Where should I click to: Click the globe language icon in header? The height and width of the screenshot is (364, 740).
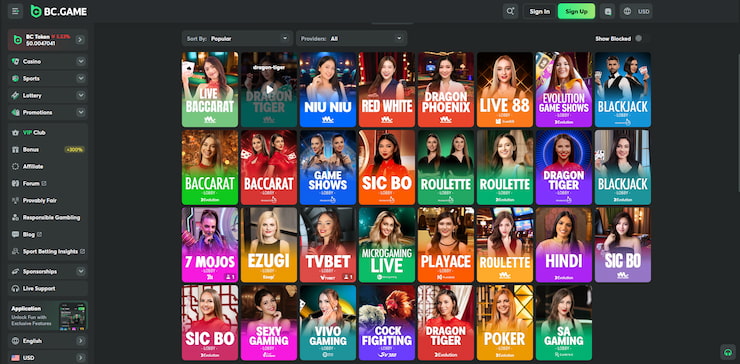pyautogui.click(x=627, y=11)
